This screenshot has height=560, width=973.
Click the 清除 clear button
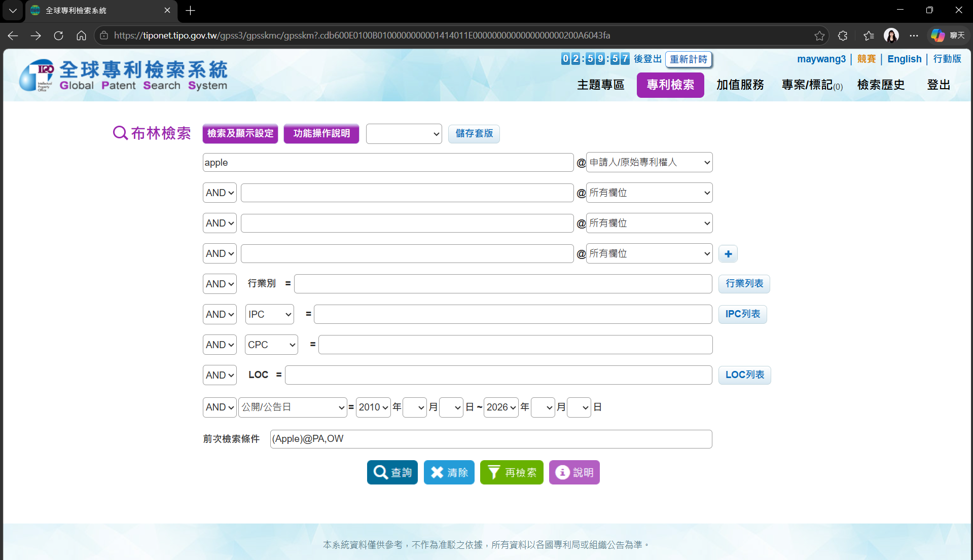(x=449, y=472)
